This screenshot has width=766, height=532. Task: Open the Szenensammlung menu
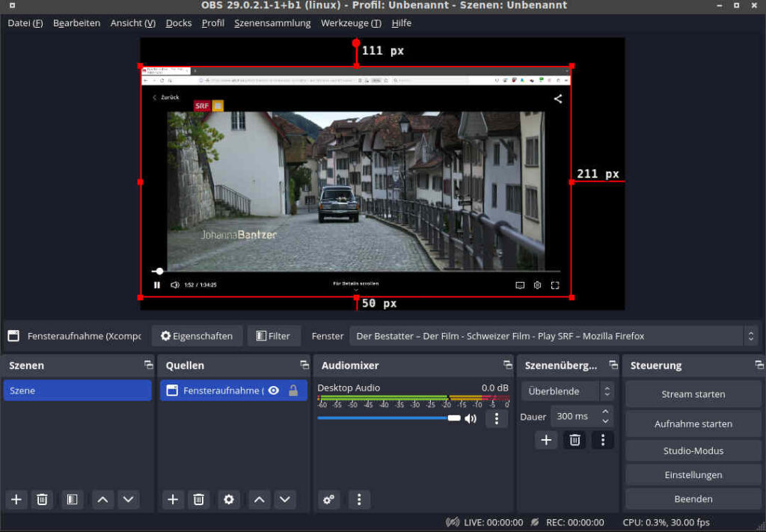click(x=272, y=23)
